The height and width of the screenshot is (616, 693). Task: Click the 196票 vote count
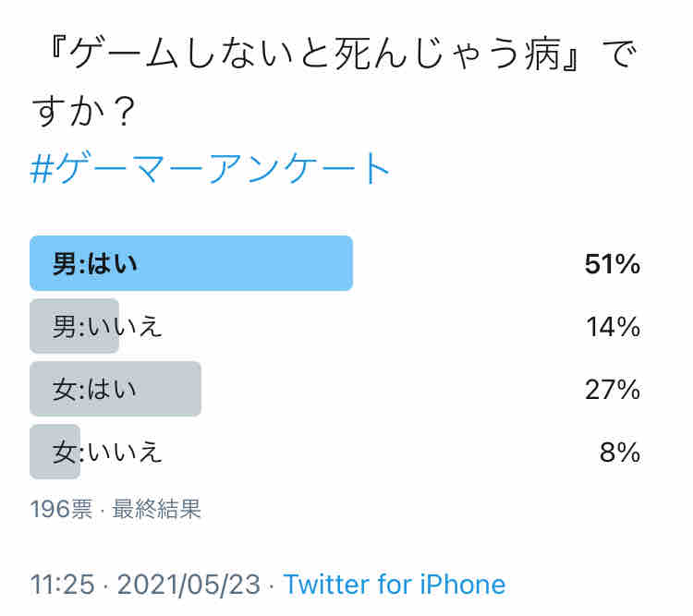pos(61,509)
